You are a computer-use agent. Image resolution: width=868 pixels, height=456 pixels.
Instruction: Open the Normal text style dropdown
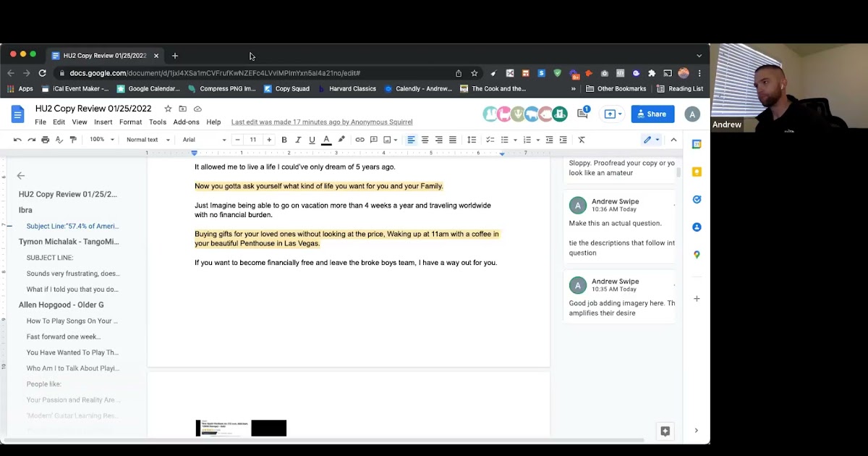click(148, 140)
